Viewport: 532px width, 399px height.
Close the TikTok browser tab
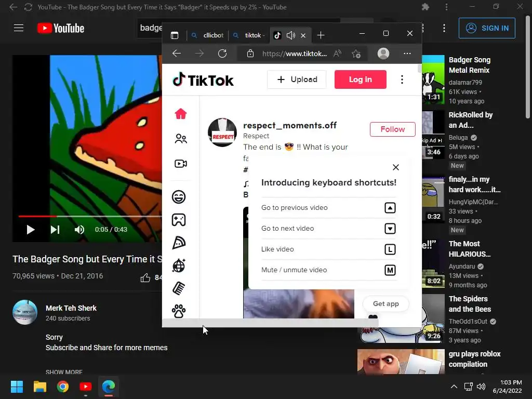click(x=303, y=35)
